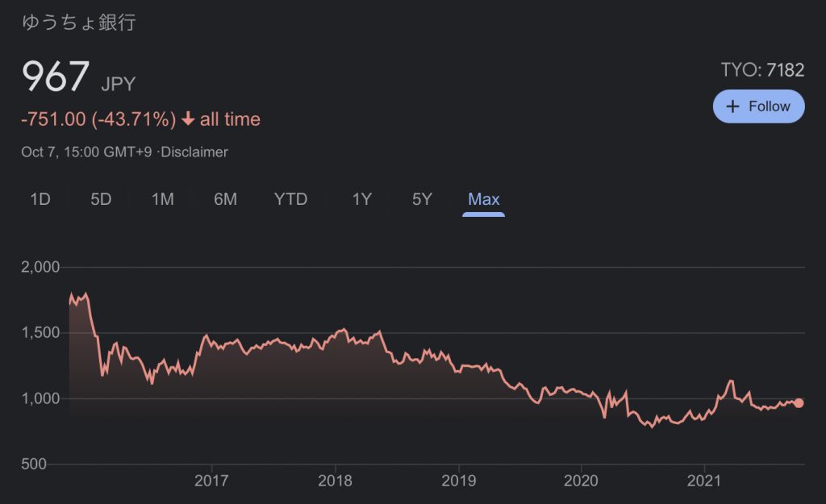This screenshot has width=826, height=504.
Task: Click the 2019 year axis label
Action: point(458,481)
